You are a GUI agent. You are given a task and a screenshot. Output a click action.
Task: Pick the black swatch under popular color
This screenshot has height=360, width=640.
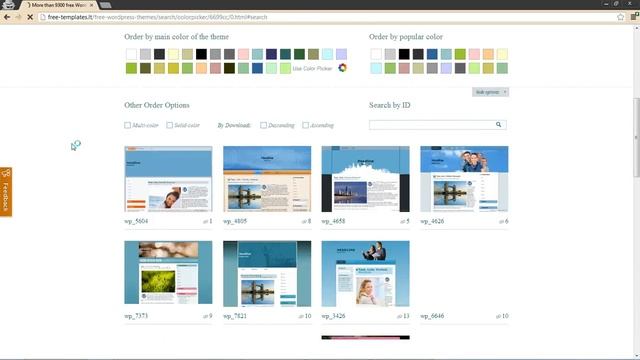[404, 54]
